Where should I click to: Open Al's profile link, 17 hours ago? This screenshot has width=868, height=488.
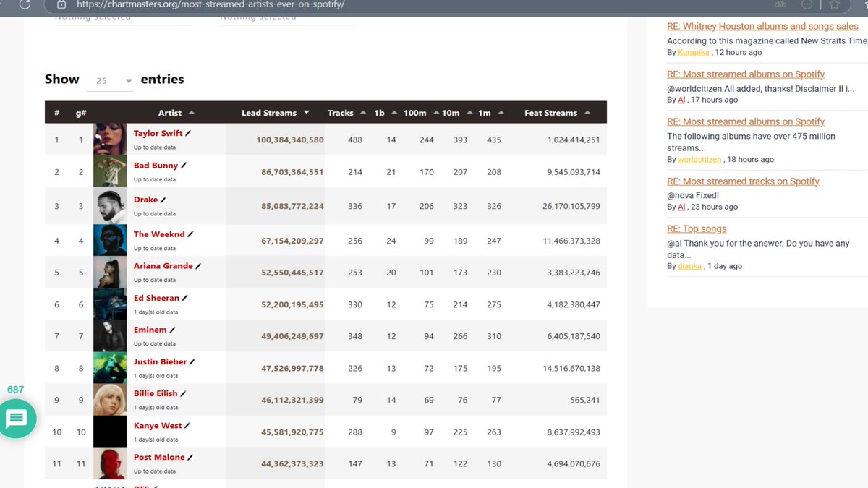point(681,100)
